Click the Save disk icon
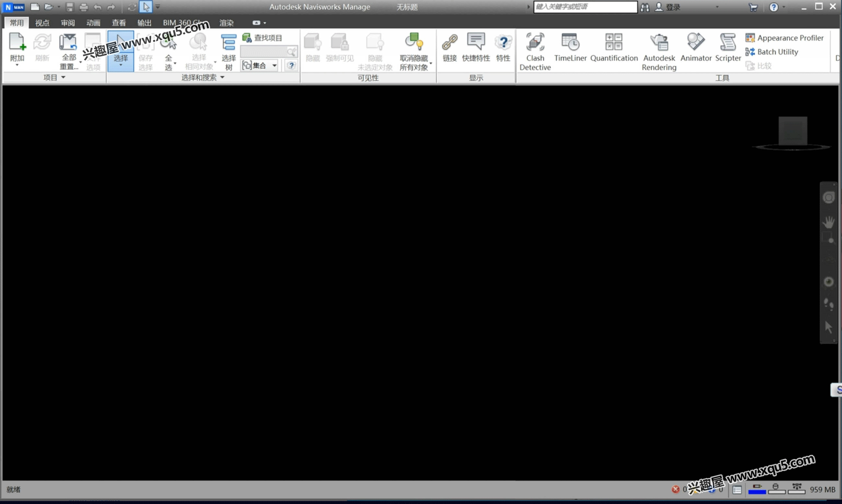 point(70,7)
